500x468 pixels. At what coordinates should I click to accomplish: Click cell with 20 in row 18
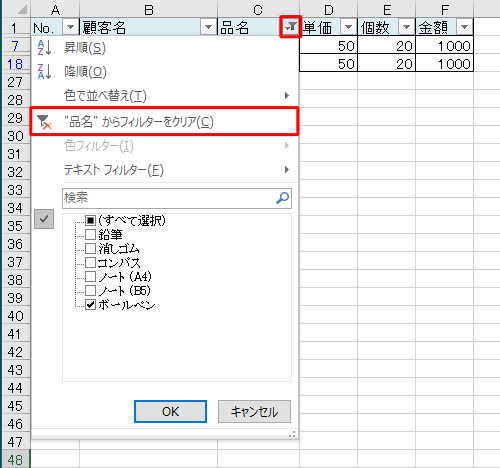click(x=387, y=63)
